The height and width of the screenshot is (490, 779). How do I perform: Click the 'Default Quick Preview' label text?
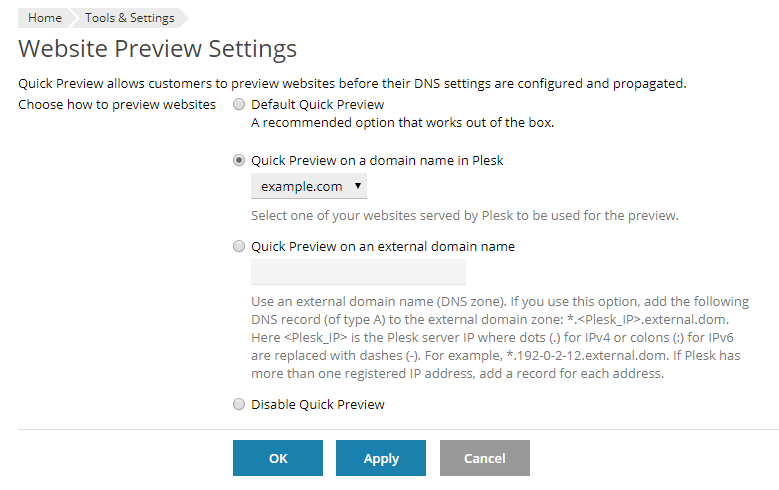(317, 104)
